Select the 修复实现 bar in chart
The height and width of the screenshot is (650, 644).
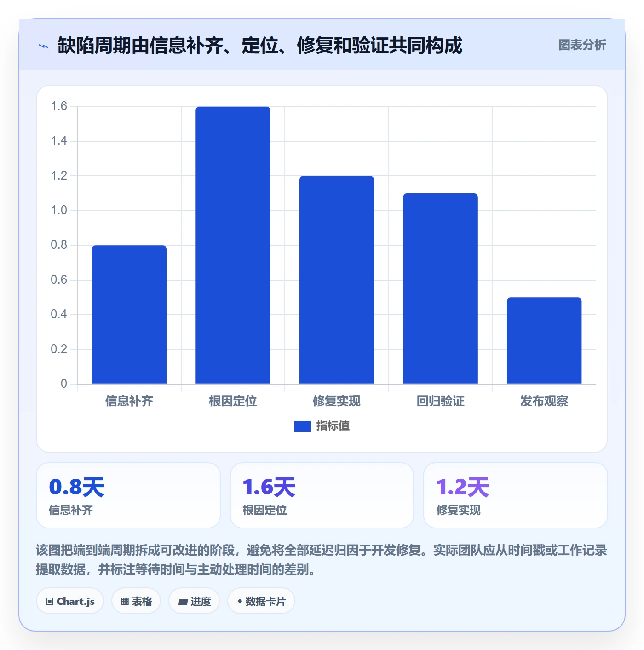[x=337, y=280]
